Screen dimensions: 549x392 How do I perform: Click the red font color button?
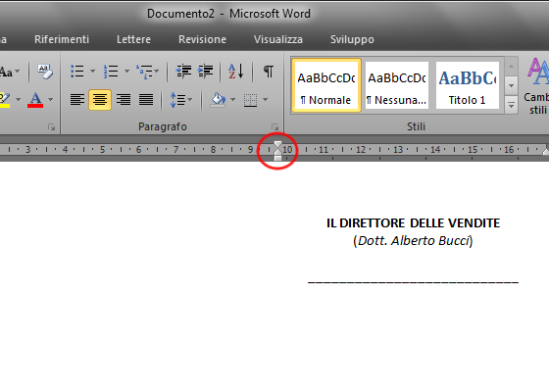pos(35,100)
